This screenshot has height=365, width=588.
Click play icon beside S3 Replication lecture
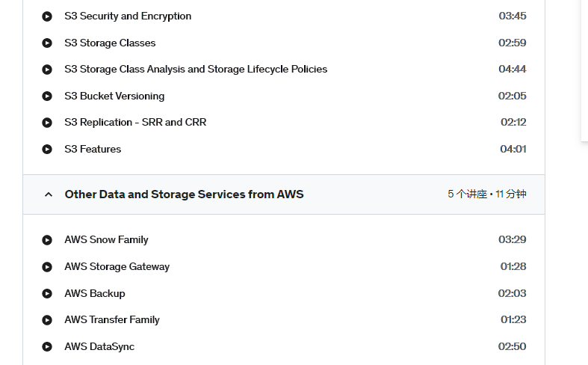[47, 123]
